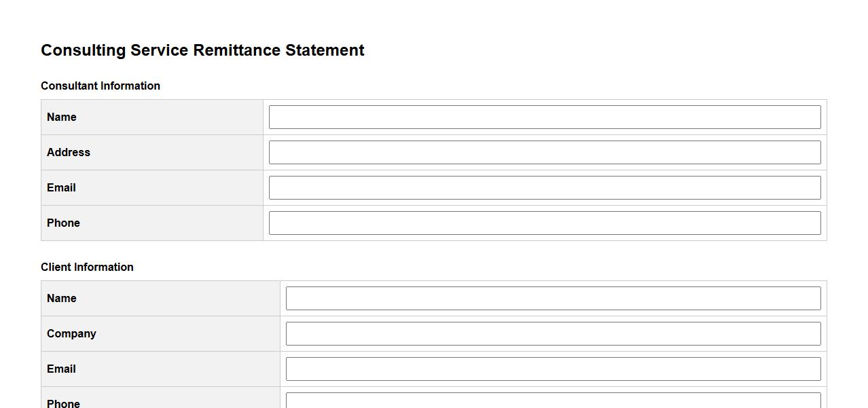Click the Client Company text box
Viewport: 868px width, 408px height.
tap(553, 333)
